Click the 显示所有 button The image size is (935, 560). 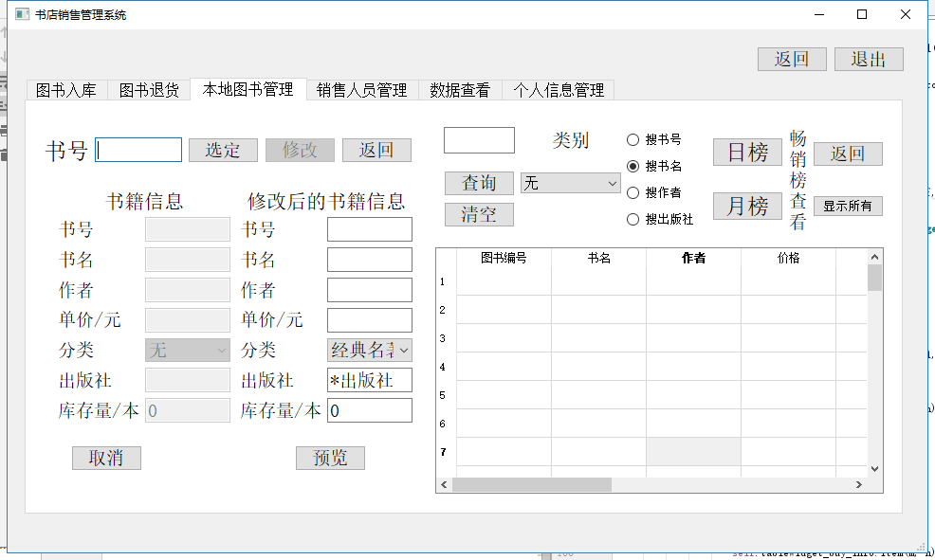click(x=848, y=207)
